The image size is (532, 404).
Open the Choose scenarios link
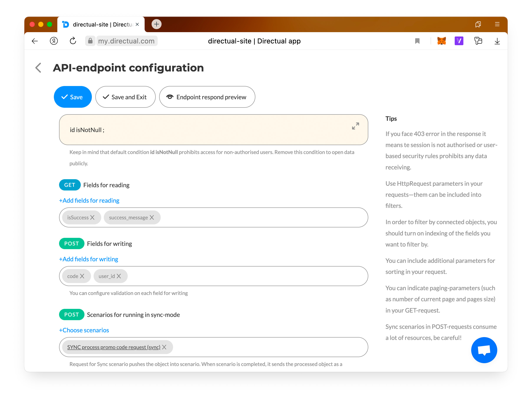84,330
